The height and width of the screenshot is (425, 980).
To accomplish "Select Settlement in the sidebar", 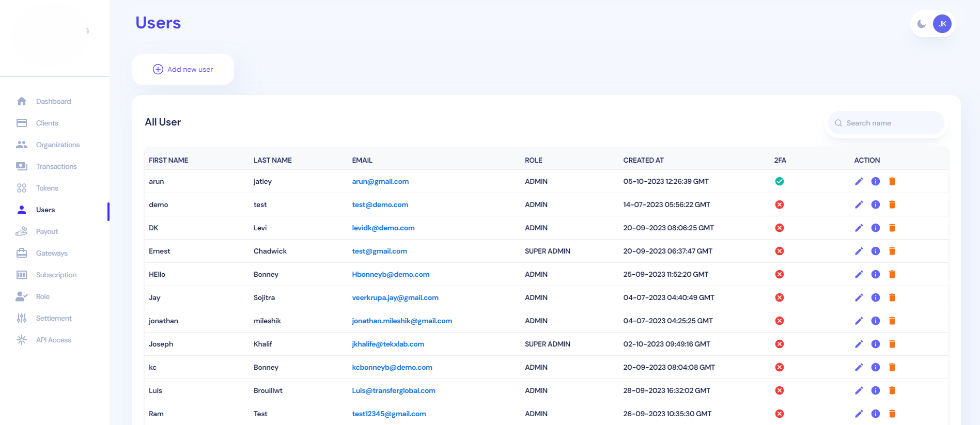I will (54, 318).
